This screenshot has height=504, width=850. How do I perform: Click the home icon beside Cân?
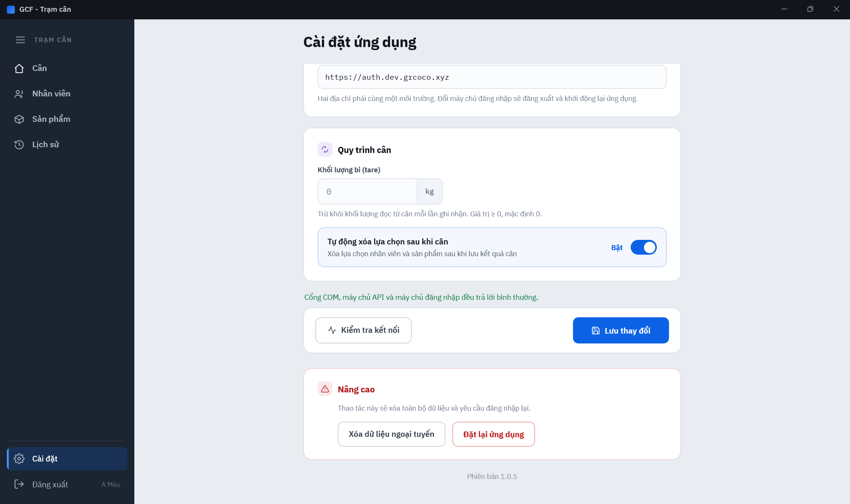tap(19, 68)
